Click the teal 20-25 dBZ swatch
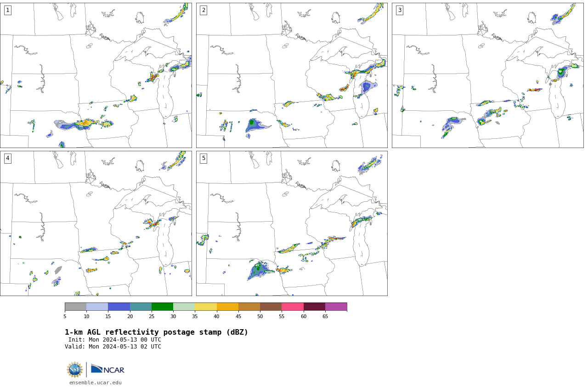Image resolution: width=588 pixels, height=388 pixels. [141, 307]
